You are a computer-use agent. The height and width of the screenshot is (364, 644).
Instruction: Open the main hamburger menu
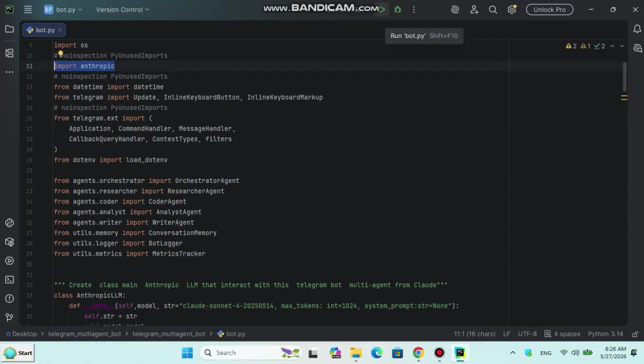(28, 10)
